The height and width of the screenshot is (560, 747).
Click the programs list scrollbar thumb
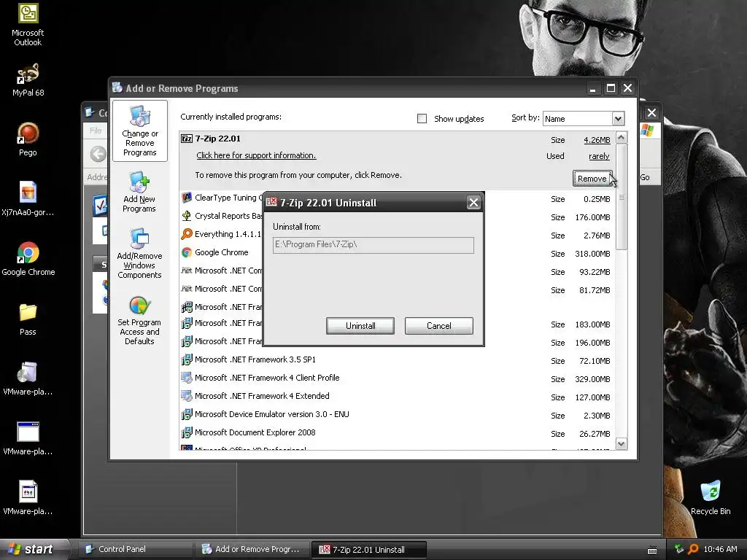622,197
